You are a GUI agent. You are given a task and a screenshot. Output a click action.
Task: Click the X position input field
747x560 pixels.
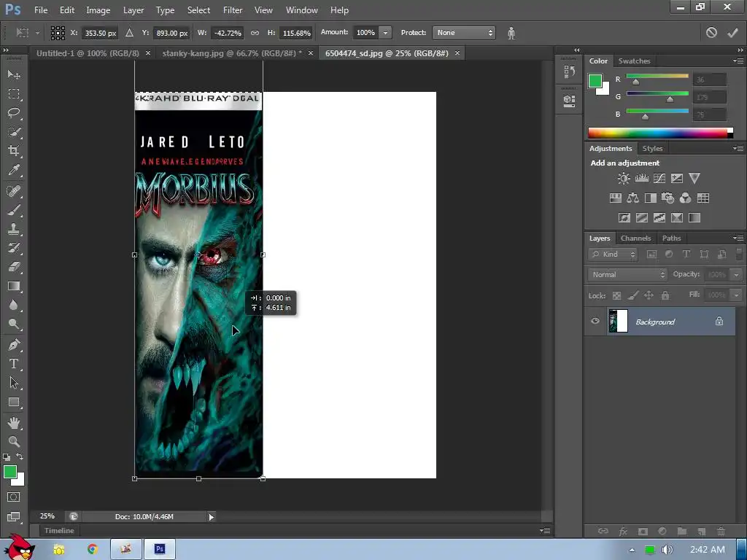pyautogui.click(x=100, y=33)
